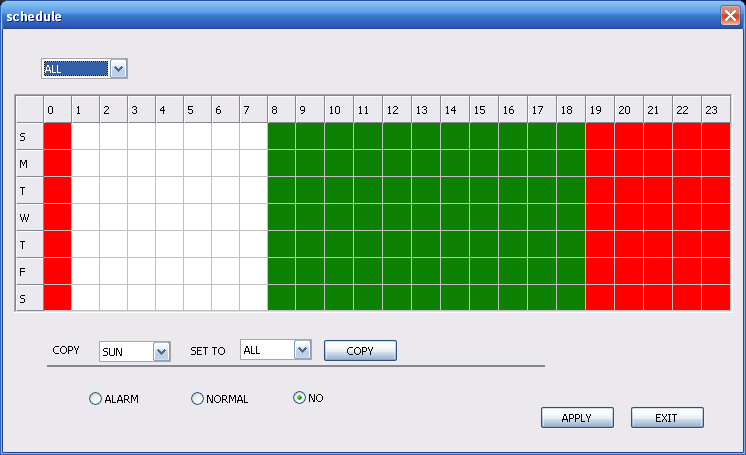Click the W (Wednesday) row header
Image resolution: width=746 pixels, height=455 pixels.
click(x=29, y=217)
